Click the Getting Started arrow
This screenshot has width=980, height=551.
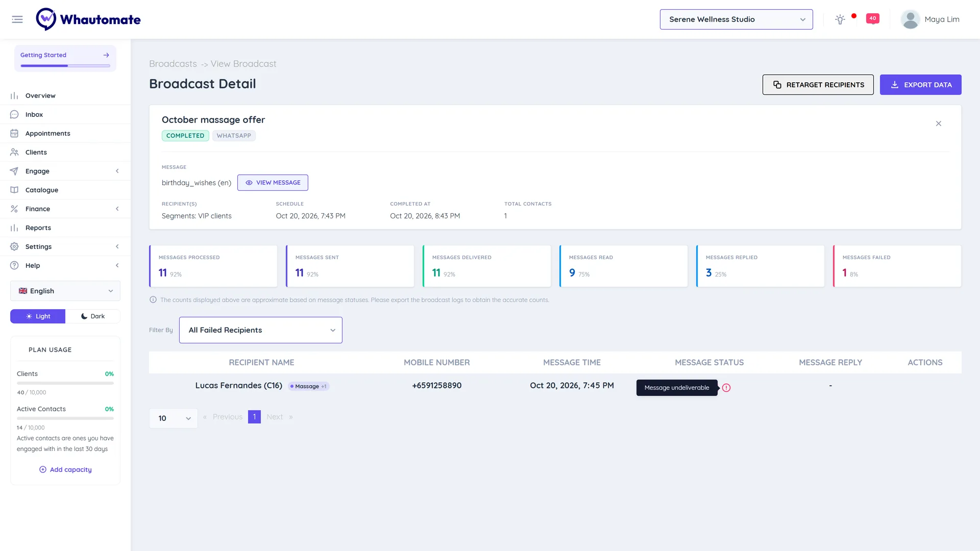point(106,55)
